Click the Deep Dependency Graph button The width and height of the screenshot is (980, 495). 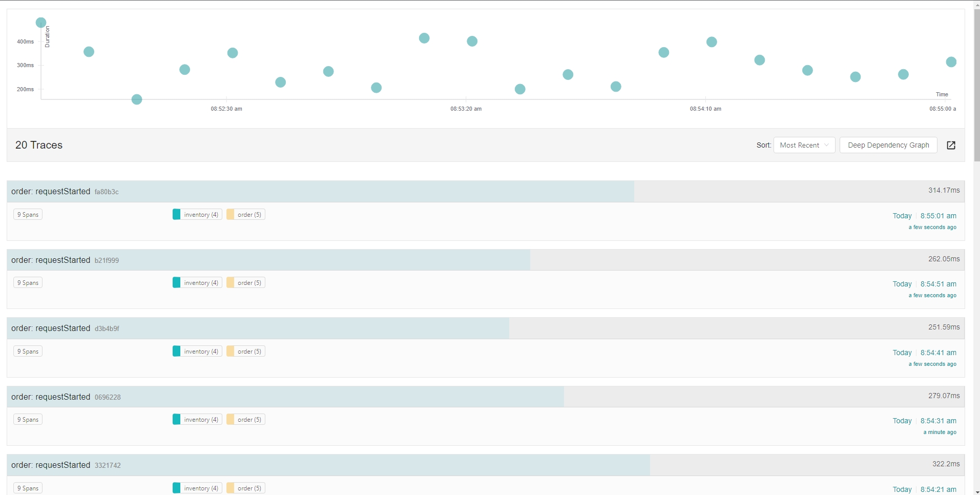click(888, 145)
